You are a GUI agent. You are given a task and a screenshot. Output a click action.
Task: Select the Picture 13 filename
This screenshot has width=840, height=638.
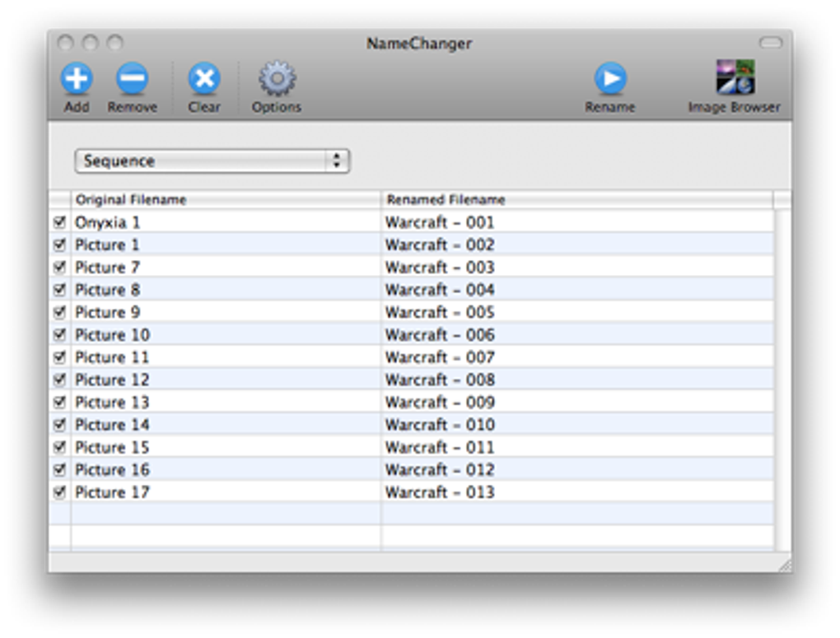point(112,403)
